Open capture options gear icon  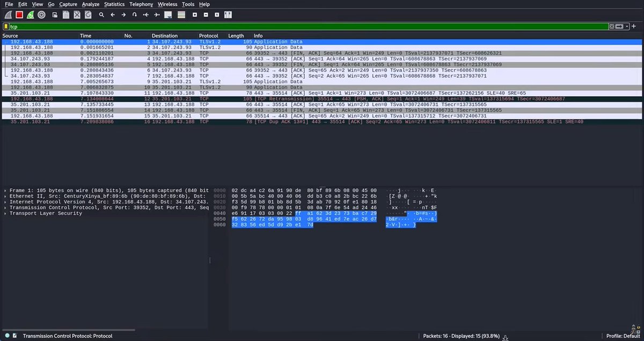point(41,14)
